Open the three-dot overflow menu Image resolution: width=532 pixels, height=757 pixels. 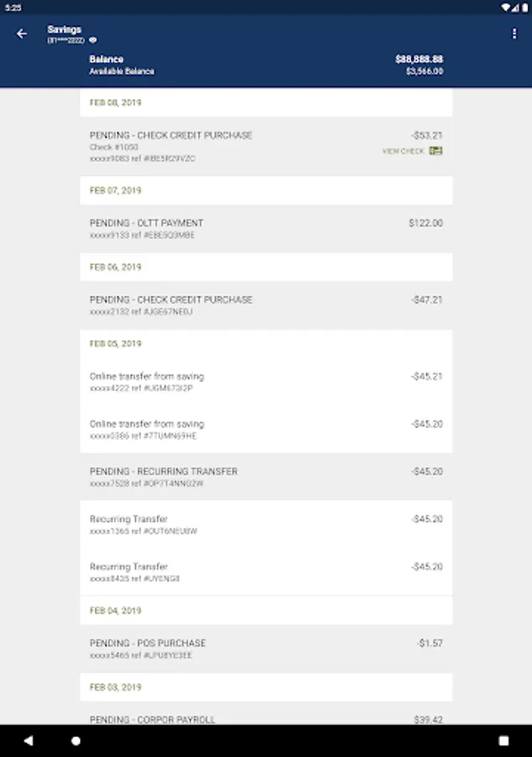pos(514,34)
